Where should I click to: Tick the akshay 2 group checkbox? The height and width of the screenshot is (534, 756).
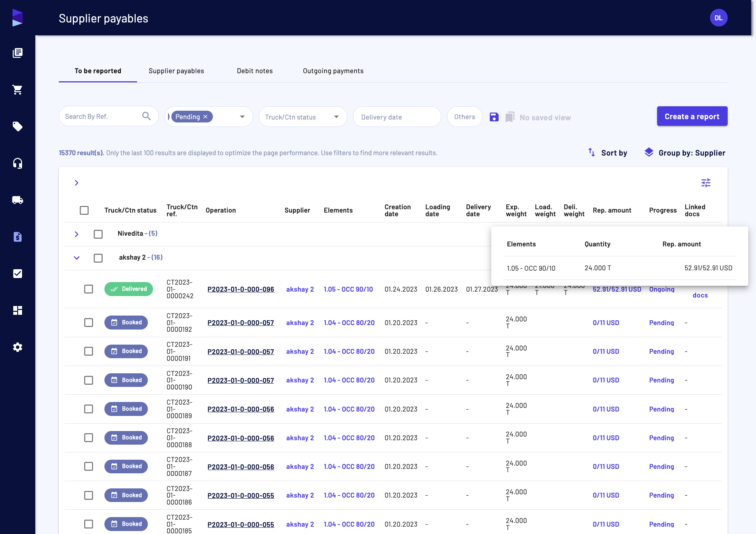[x=98, y=258]
